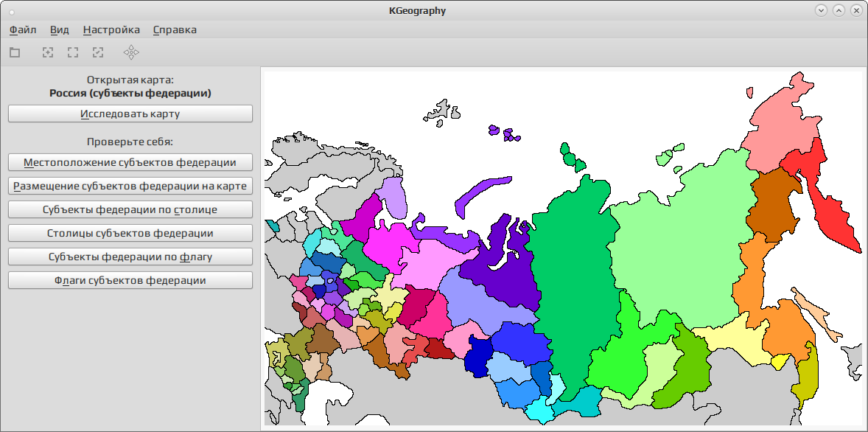
Task: Click the Open Map folder icon
Action: 15,52
